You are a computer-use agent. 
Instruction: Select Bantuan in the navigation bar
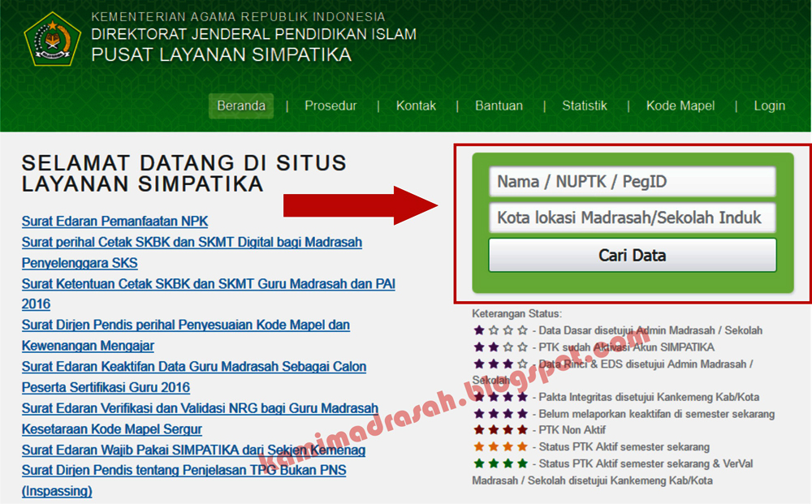(x=499, y=106)
